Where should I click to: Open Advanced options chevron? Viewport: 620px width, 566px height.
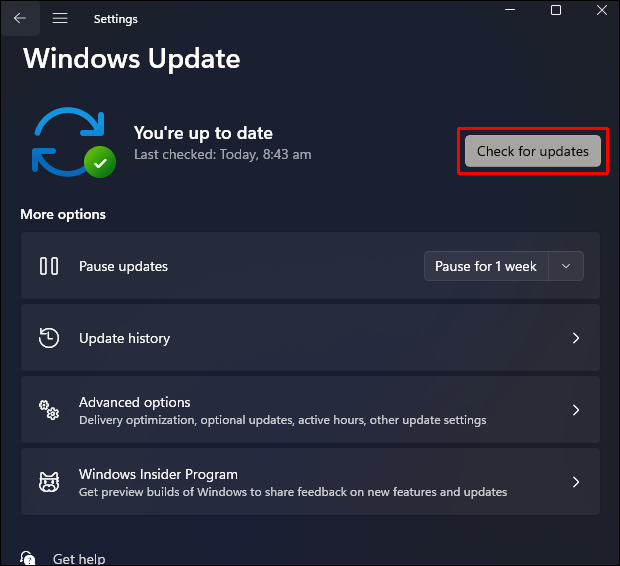point(576,410)
